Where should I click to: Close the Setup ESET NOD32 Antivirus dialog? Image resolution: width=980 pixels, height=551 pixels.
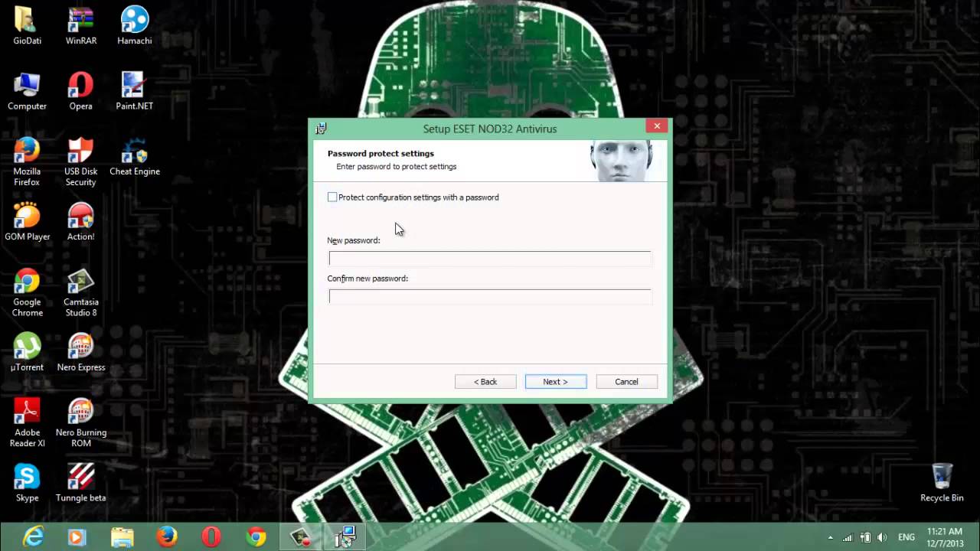click(657, 126)
